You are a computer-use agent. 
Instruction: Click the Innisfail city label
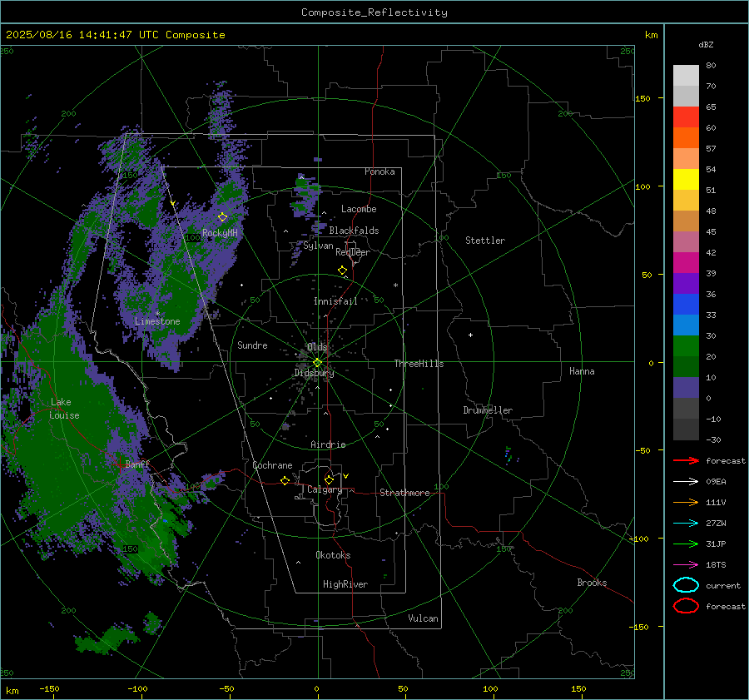pyautogui.click(x=335, y=301)
